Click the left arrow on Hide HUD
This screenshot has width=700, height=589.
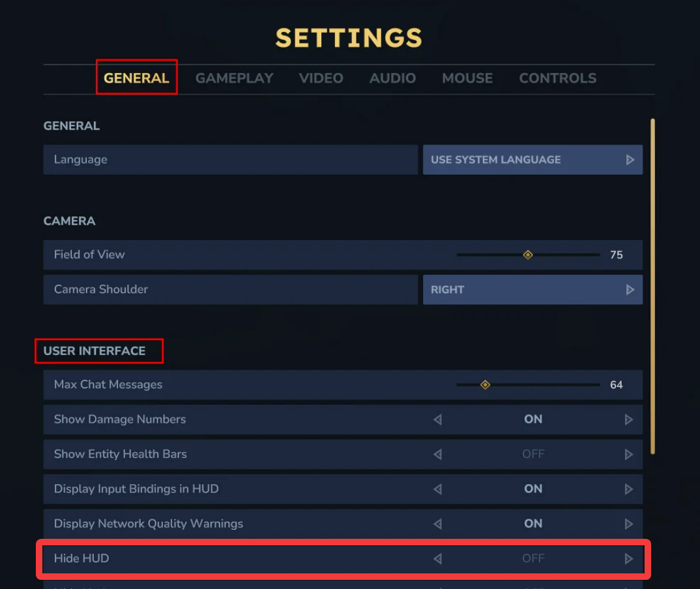pos(438,558)
